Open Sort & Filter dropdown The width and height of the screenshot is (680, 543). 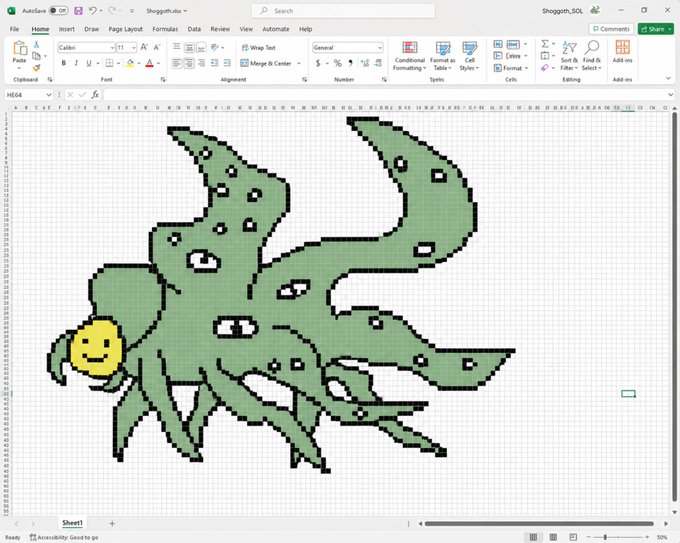pyautogui.click(x=569, y=56)
